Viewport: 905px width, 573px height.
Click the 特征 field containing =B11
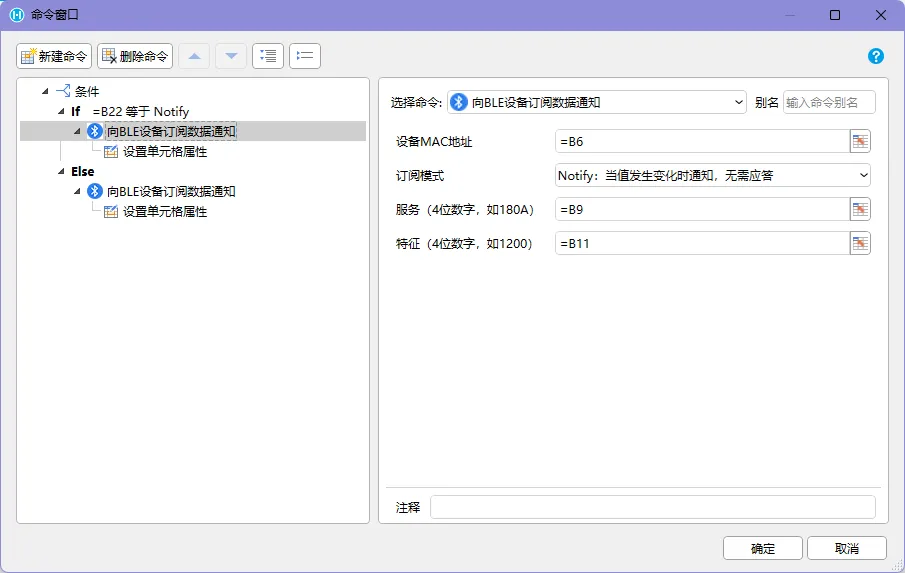702,244
